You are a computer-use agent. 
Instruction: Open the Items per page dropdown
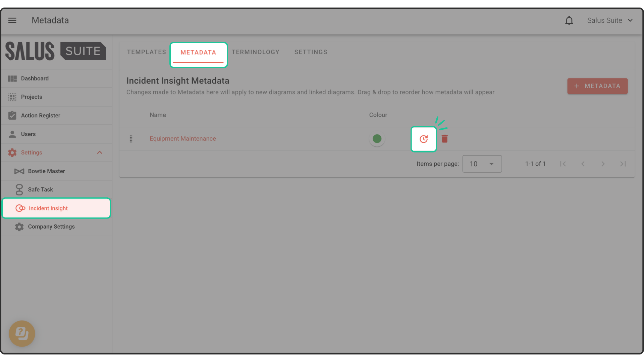482,164
